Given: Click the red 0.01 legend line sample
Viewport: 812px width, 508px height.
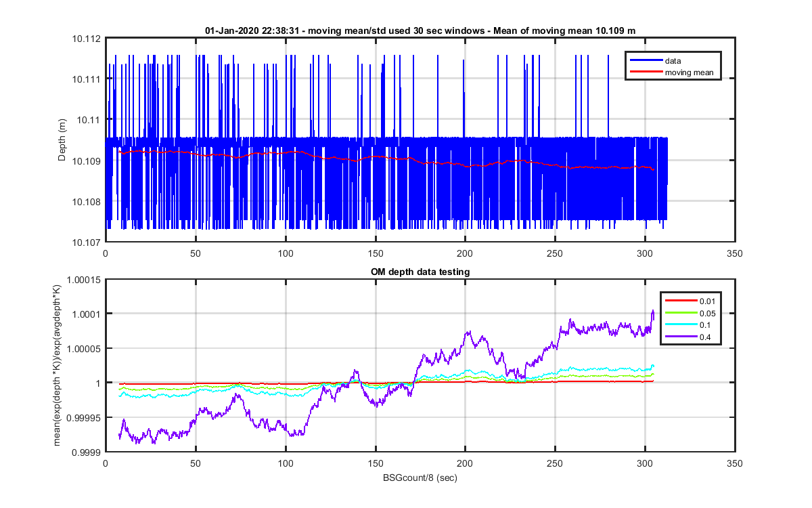Looking at the screenshot, I should click(x=681, y=299).
